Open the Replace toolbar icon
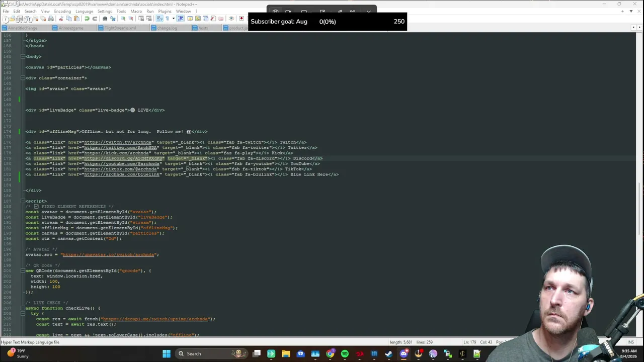Image resolution: width=644 pixels, height=362 pixels. click(113, 19)
